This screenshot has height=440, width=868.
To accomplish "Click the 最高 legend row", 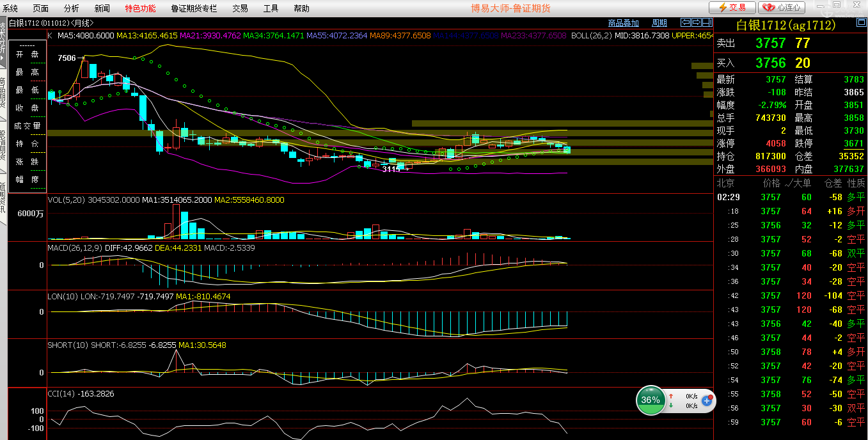I will click(27, 72).
